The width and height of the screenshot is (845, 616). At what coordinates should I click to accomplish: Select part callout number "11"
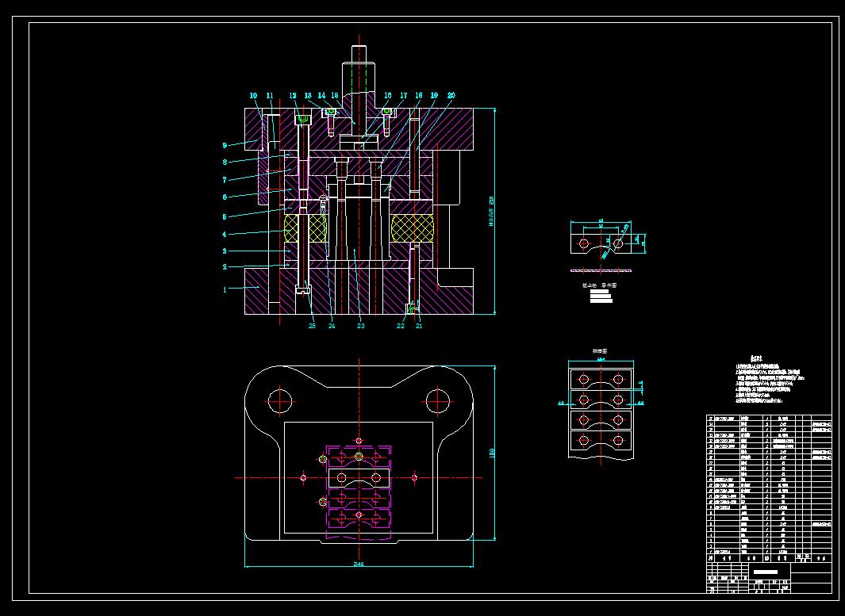pos(270,96)
